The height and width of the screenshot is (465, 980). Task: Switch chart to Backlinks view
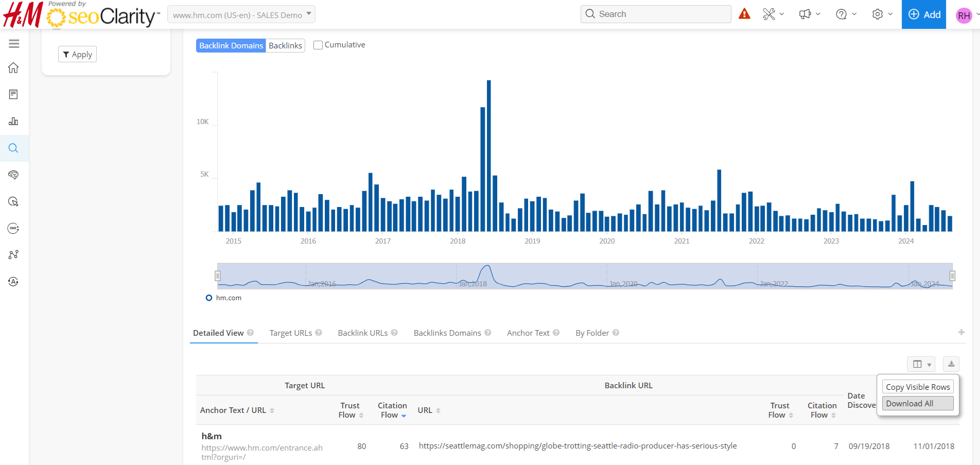(285, 46)
